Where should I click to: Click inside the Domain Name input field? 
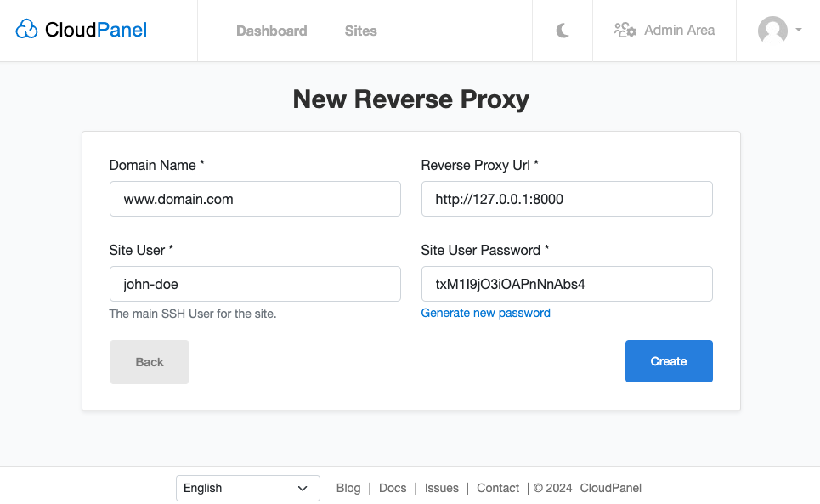[255, 199]
